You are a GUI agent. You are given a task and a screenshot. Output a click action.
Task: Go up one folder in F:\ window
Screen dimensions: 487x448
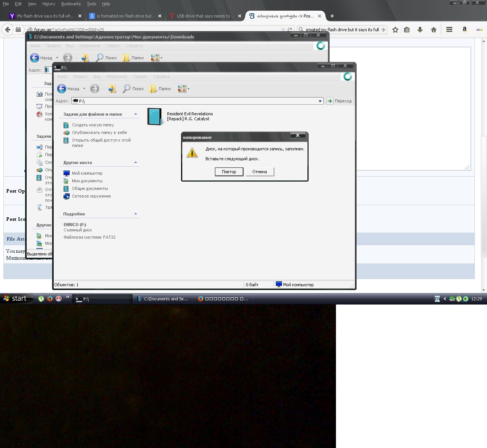coord(112,89)
